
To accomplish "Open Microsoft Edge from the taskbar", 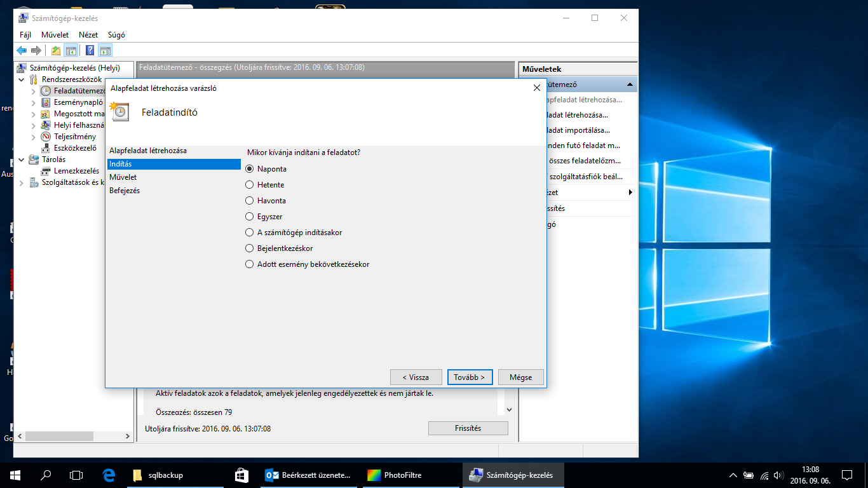I will click(108, 475).
